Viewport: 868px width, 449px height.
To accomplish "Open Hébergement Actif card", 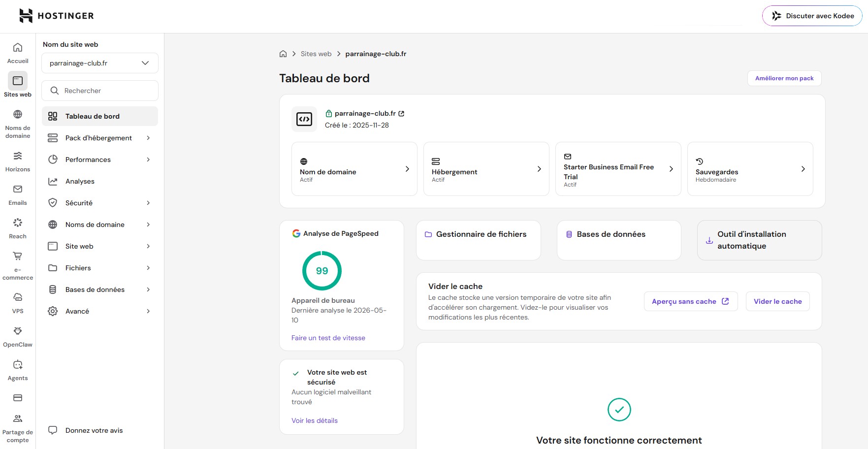I will click(486, 169).
